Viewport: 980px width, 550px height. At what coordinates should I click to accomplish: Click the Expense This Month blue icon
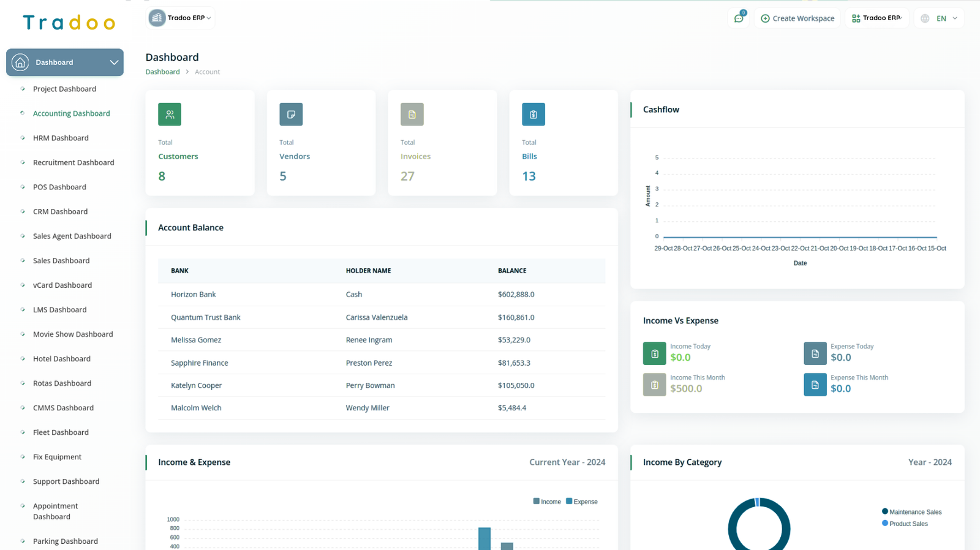(815, 385)
